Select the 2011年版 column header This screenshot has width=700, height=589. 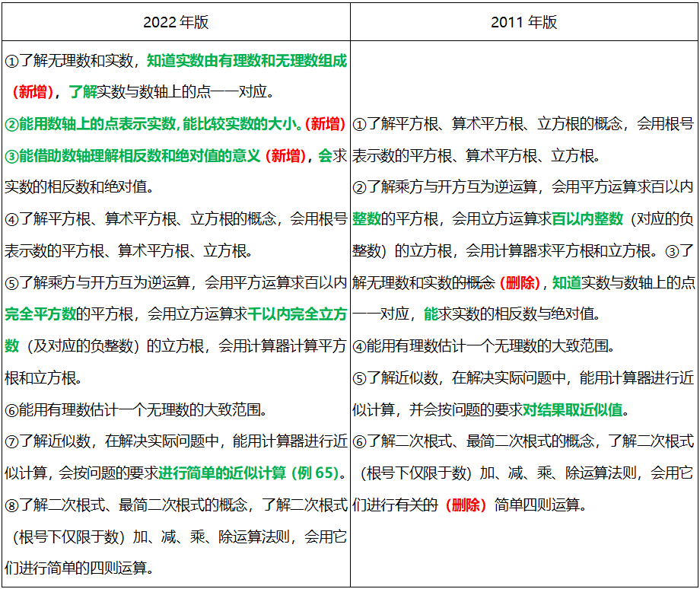point(525,21)
